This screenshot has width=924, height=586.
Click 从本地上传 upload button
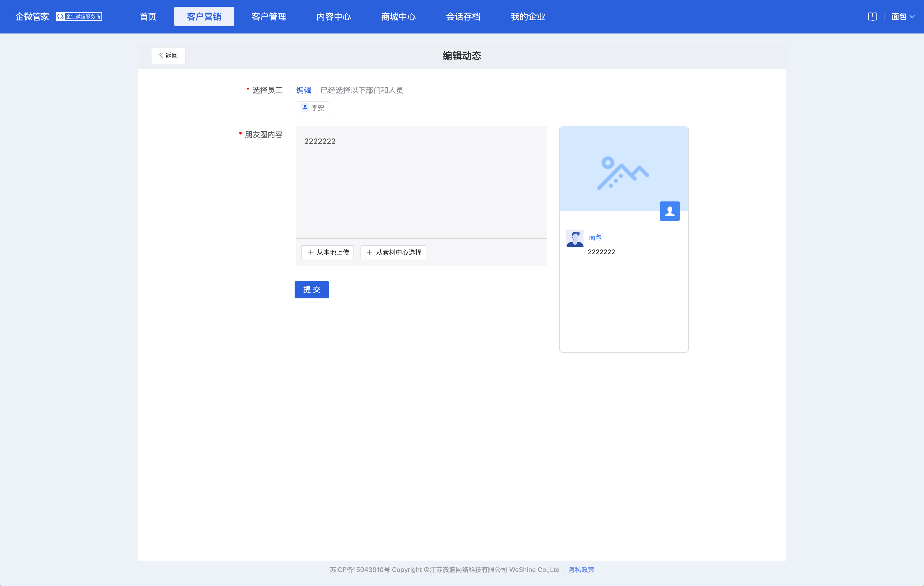point(327,252)
